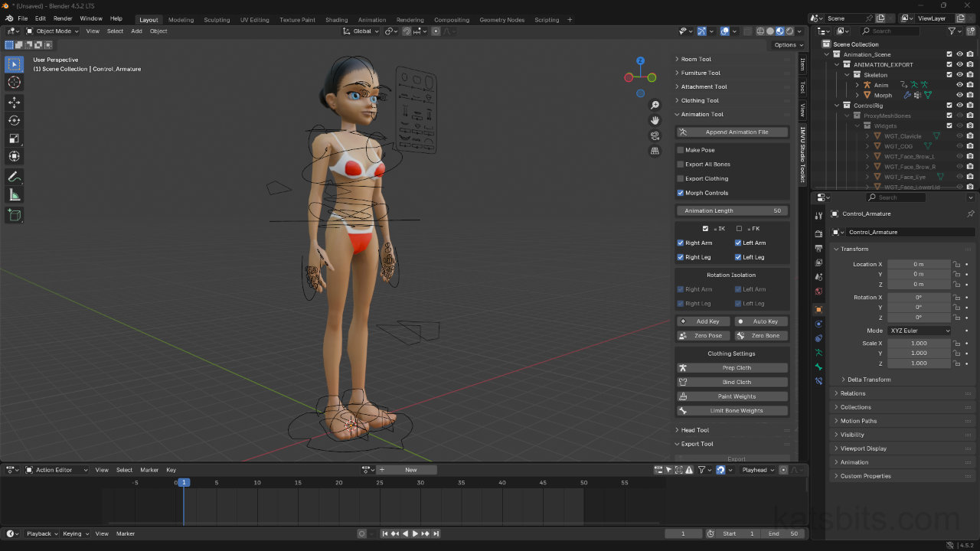
Task: Choose the Add Cube tool
Action: 14,216
